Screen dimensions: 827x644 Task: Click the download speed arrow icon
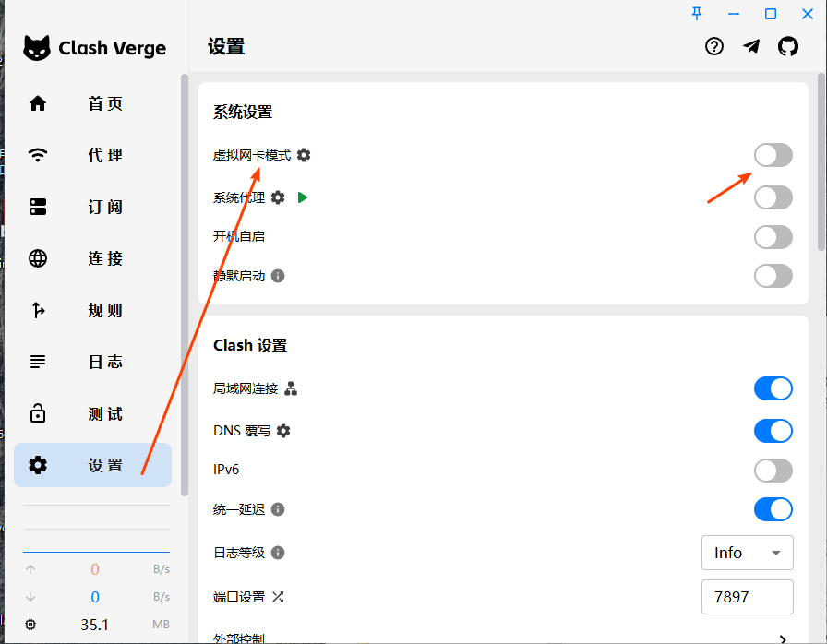30,597
